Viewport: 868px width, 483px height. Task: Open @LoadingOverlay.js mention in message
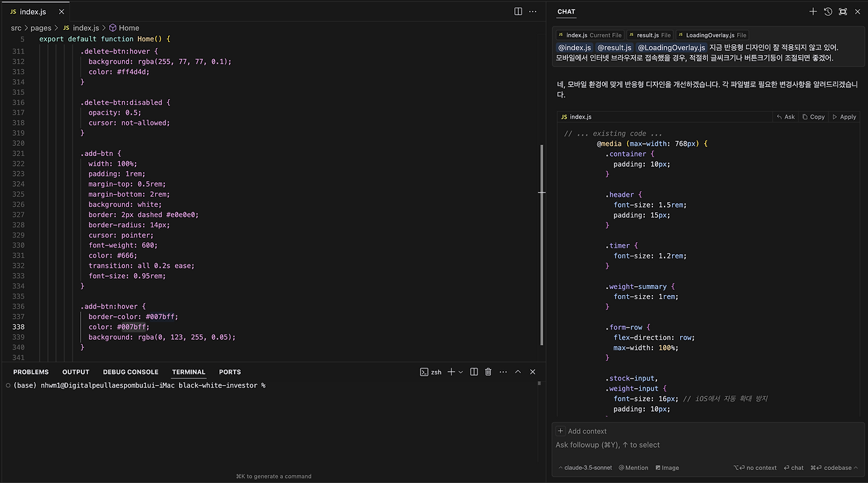coord(671,47)
